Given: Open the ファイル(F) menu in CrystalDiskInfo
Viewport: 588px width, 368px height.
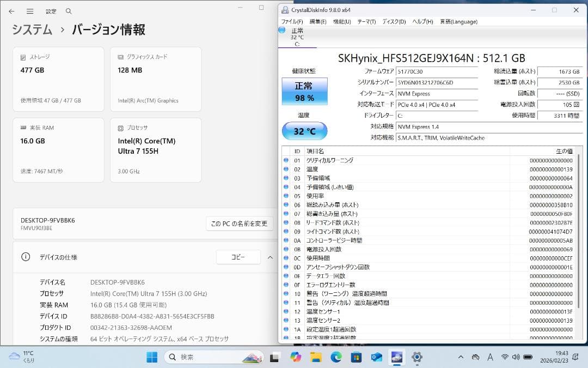Looking at the screenshot, I should coord(292,22).
